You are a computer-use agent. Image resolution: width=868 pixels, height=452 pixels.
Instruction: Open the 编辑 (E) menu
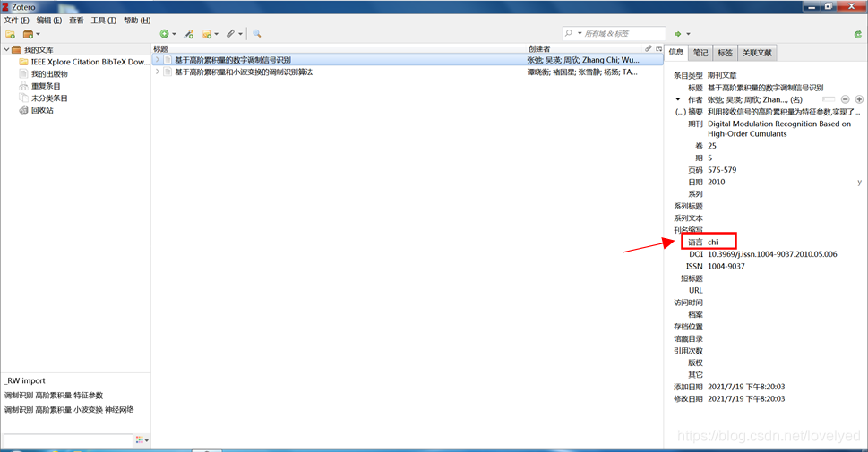pyautogui.click(x=49, y=21)
